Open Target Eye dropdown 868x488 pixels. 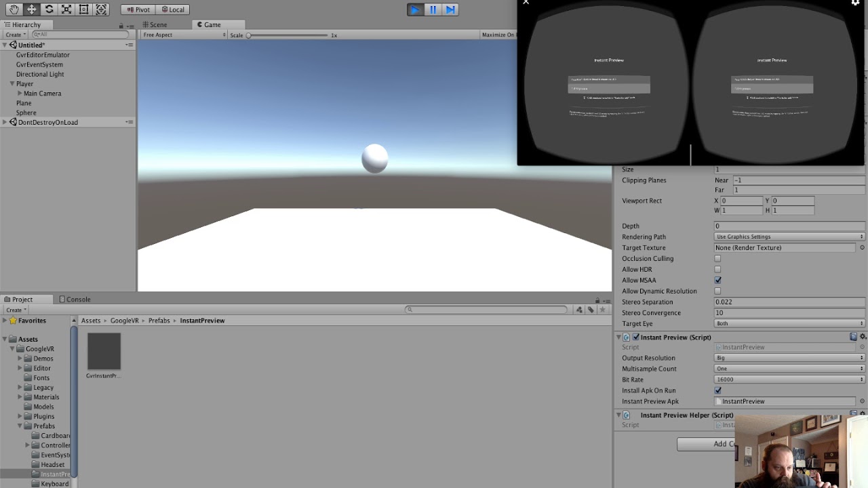[789, 323]
